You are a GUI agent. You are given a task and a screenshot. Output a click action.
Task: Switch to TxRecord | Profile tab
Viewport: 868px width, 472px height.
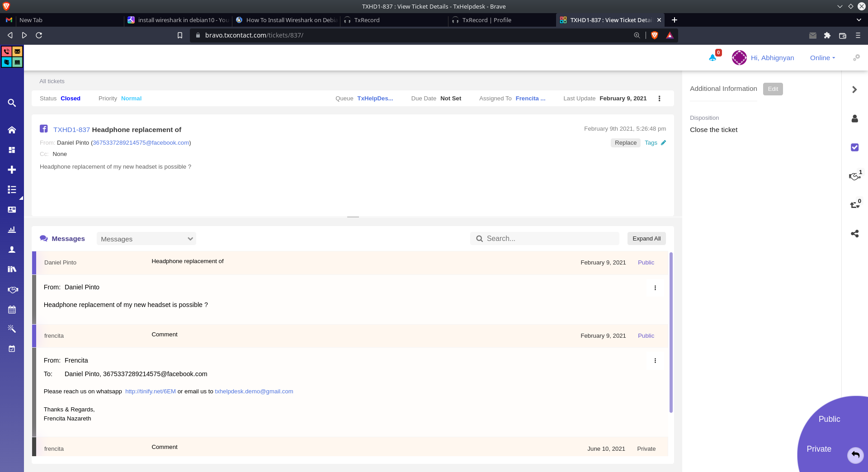[502, 20]
